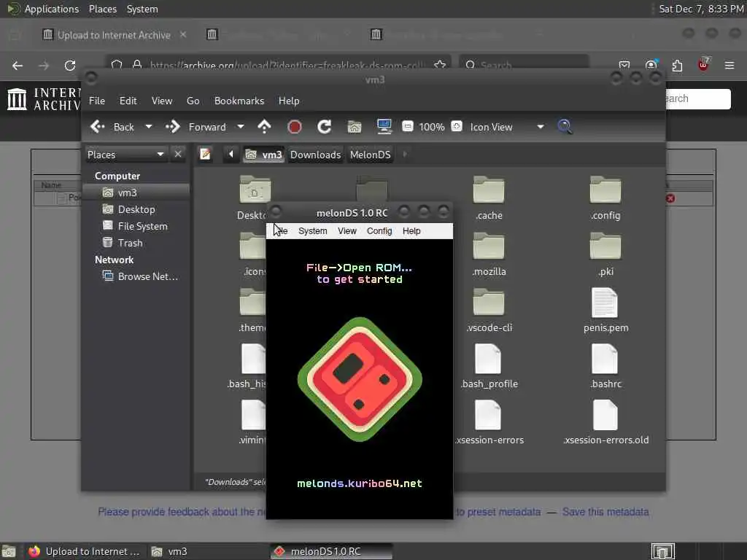Screen dimensions: 747x560
Task: Reset zoom by clicking 100%
Action: click(x=432, y=127)
